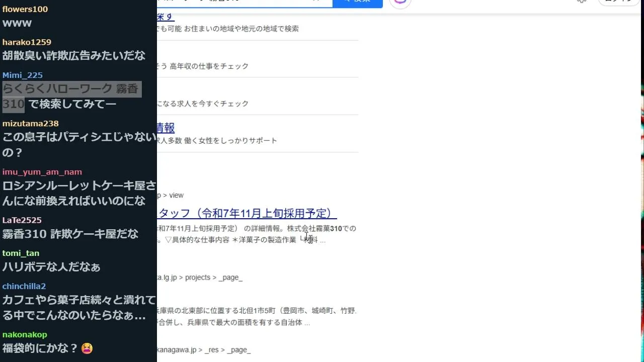Click snippet 高年収の仕事をチェック

209,66
